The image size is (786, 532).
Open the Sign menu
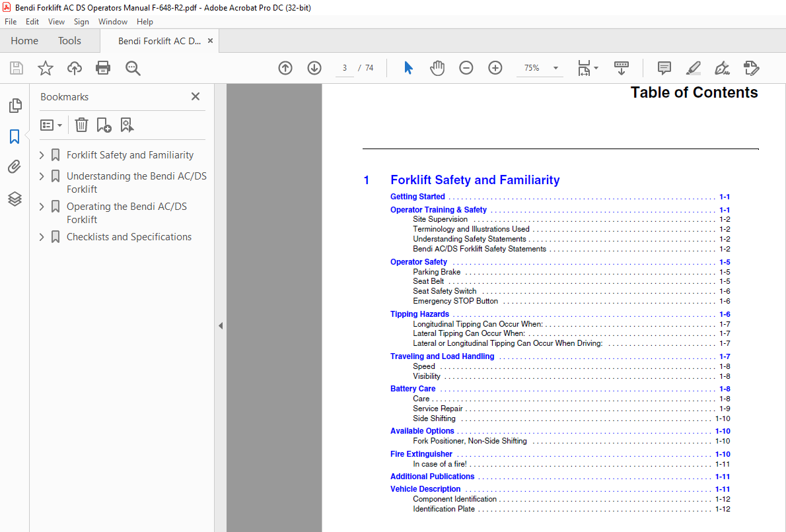(81, 22)
